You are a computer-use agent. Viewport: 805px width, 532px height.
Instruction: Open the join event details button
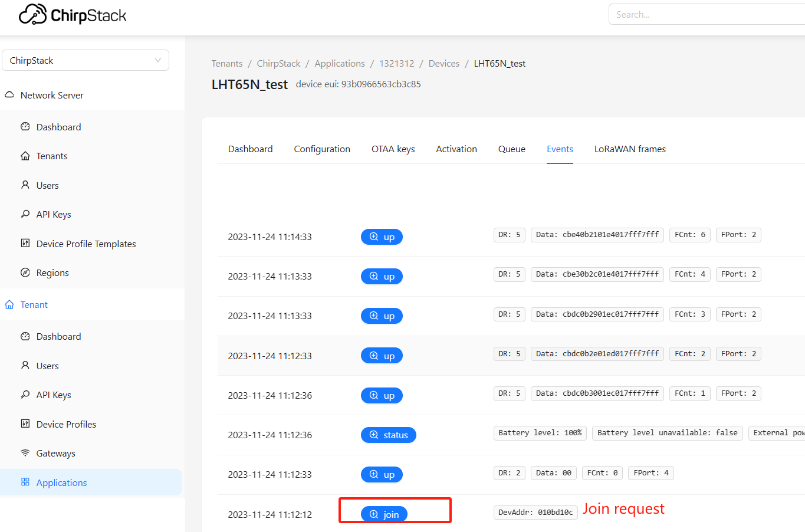point(384,514)
